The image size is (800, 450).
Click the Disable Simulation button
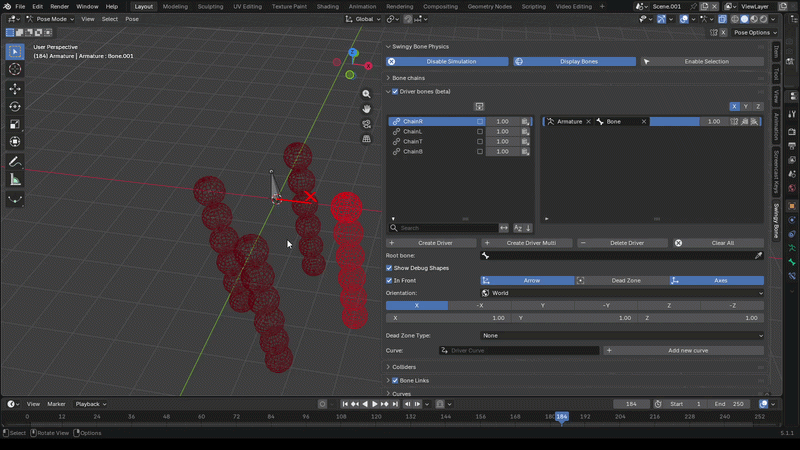pyautogui.click(x=447, y=62)
